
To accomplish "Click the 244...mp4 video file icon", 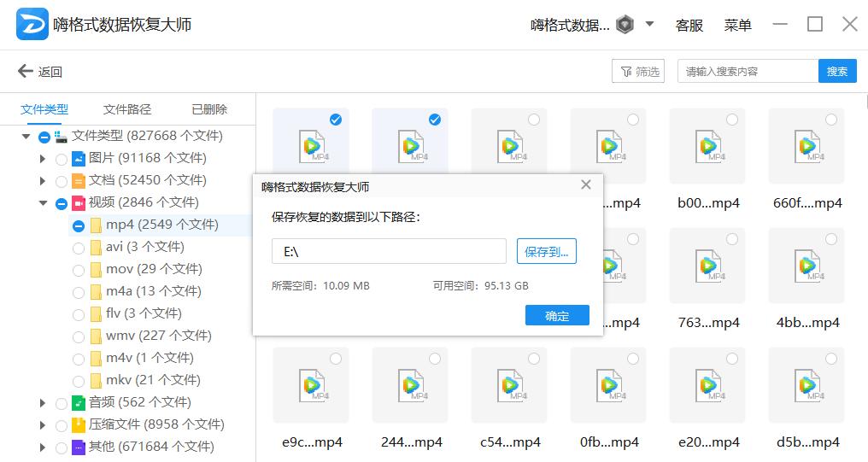I will tap(411, 385).
